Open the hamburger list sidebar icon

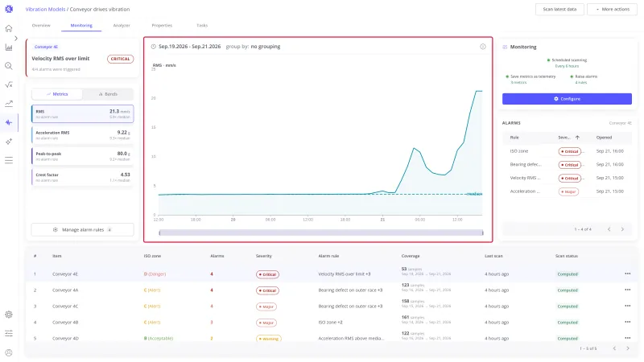[x=9, y=160]
